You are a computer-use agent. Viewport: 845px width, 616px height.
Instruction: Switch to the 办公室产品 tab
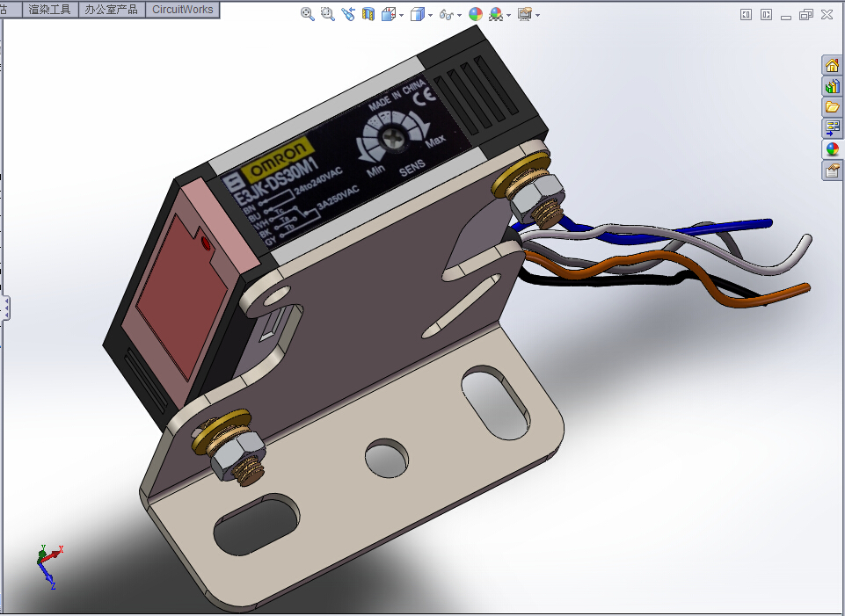112,9
